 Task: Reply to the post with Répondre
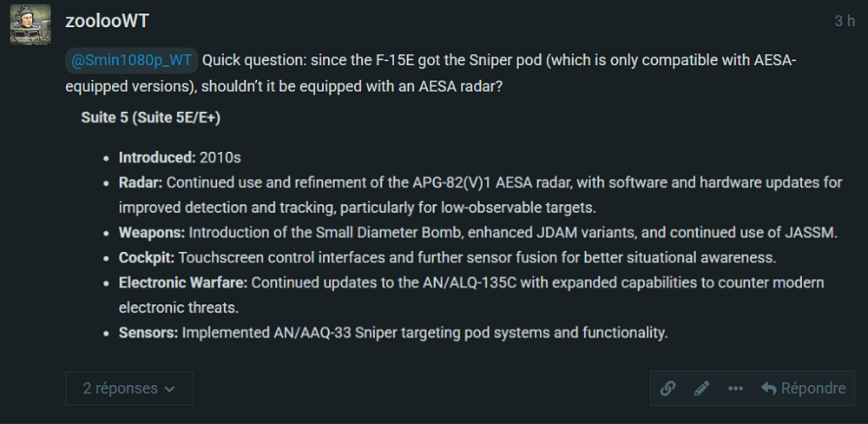coord(804,388)
